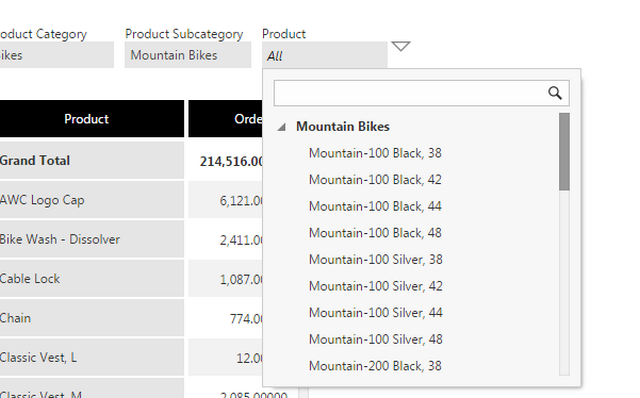Image resolution: width=640 pixels, height=398 pixels.
Task: Select Mountain-100 Black, 42
Action: point(375,180)
